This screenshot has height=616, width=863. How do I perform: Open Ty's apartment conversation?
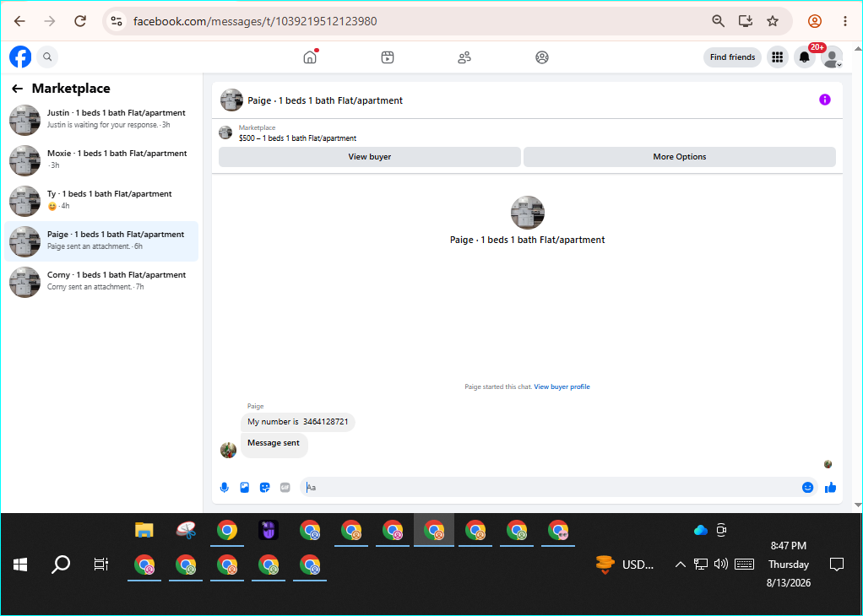(x=101, y=201)
